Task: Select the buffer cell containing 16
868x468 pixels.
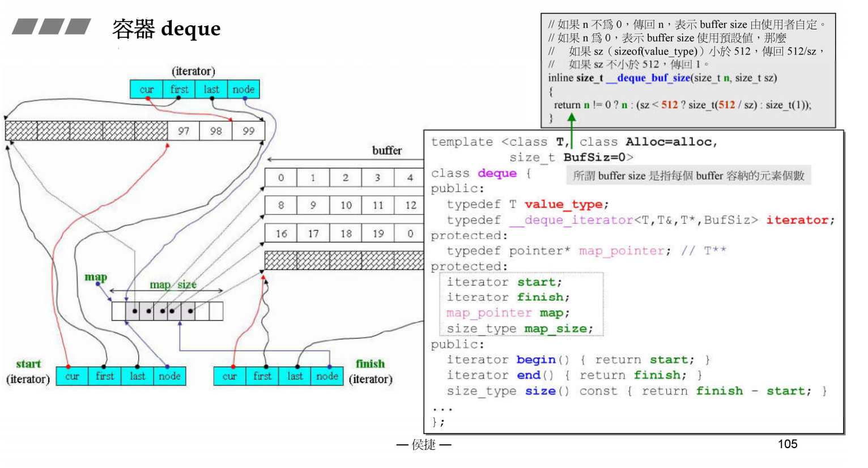Action: 281,233
